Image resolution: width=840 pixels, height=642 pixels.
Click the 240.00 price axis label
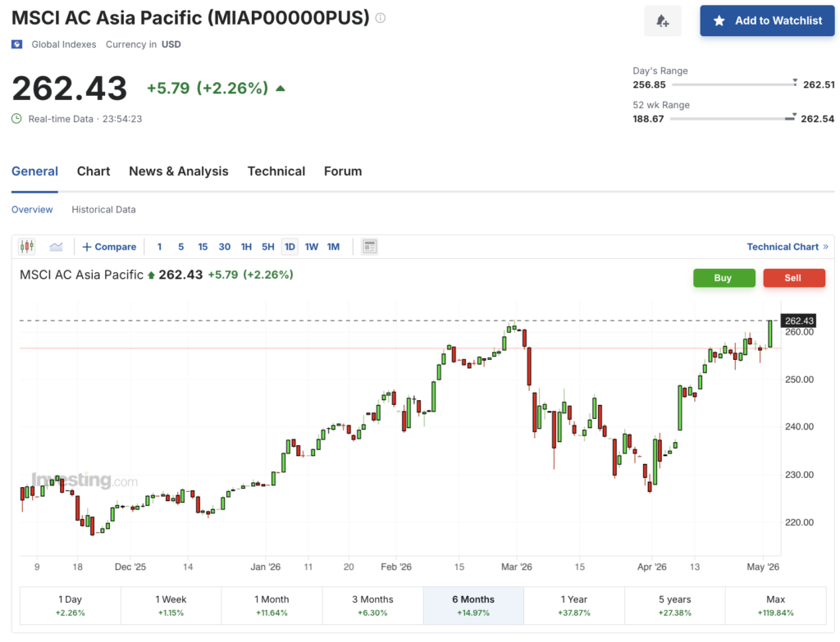799,426
